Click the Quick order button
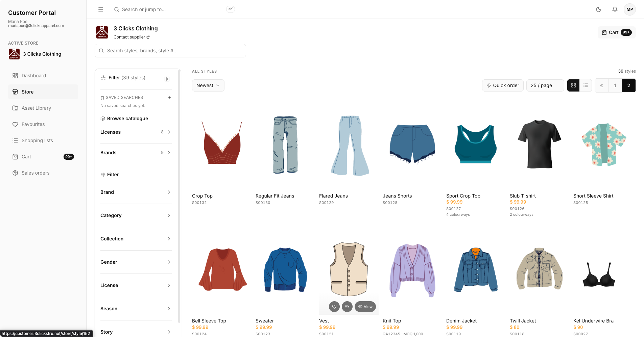The height and width of the screenshot is (337, 644). pos(503,85)
